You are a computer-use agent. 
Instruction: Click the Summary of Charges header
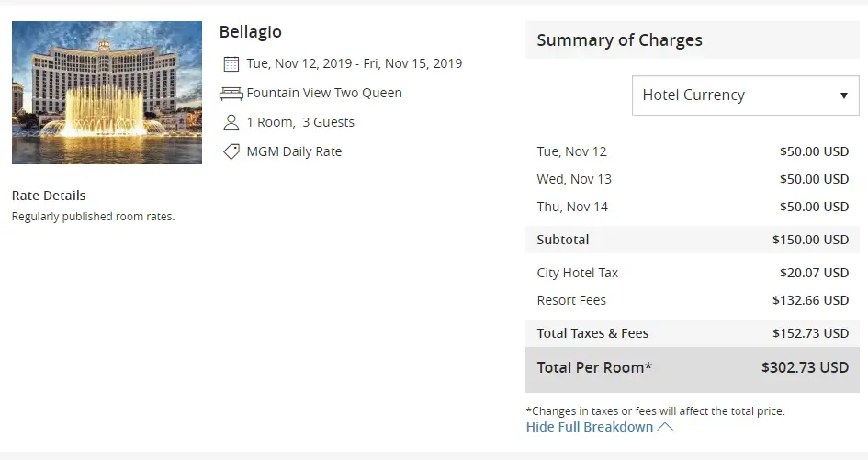tap(619, 40)
